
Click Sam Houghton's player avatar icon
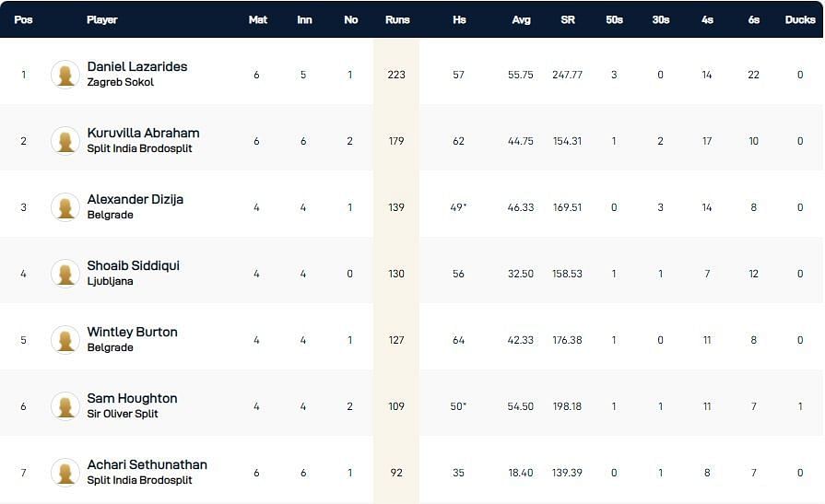pyautogui.click(x=65, y=406)
